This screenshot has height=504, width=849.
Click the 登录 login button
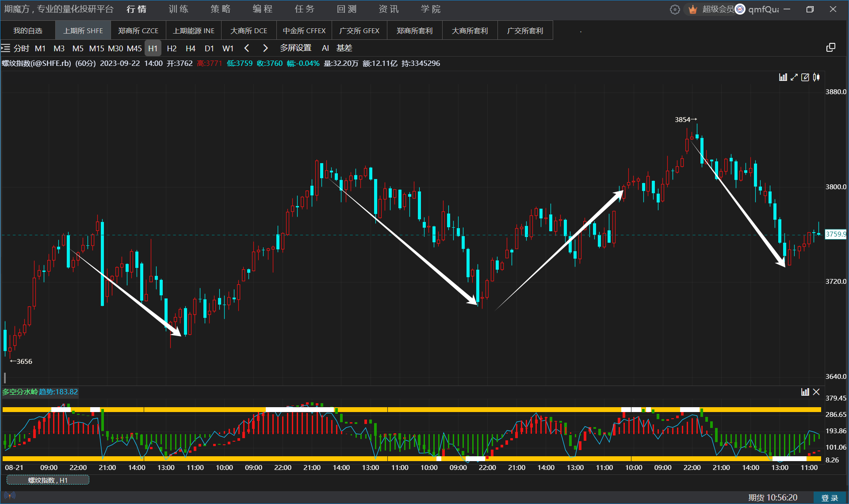[830, 497]
